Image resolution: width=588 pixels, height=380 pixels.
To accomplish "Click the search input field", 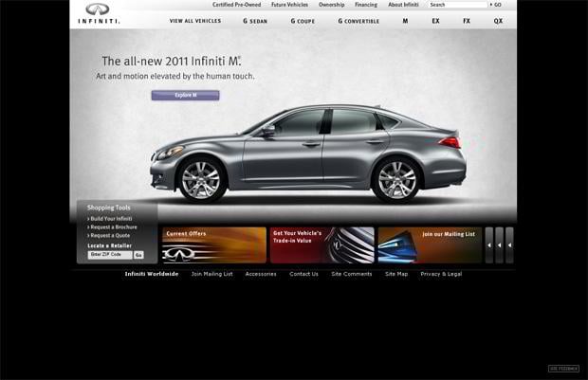I will tap(456, 5).
